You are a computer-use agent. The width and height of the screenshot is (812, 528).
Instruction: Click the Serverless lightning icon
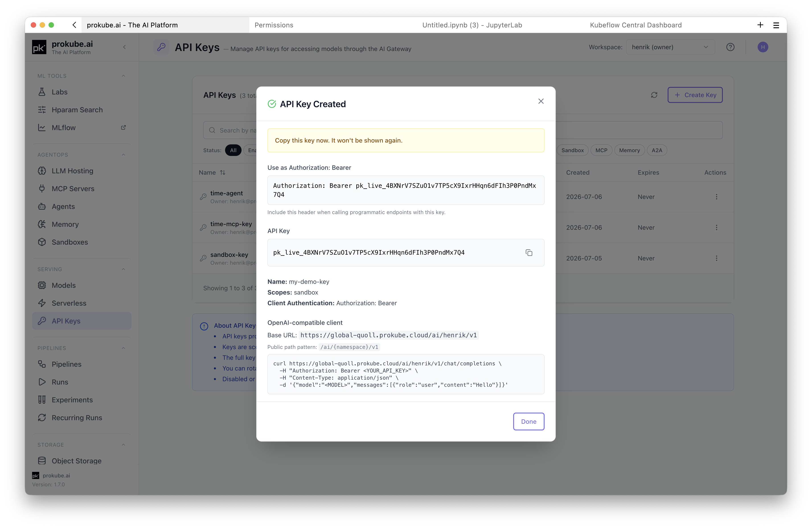coord(42,303)
